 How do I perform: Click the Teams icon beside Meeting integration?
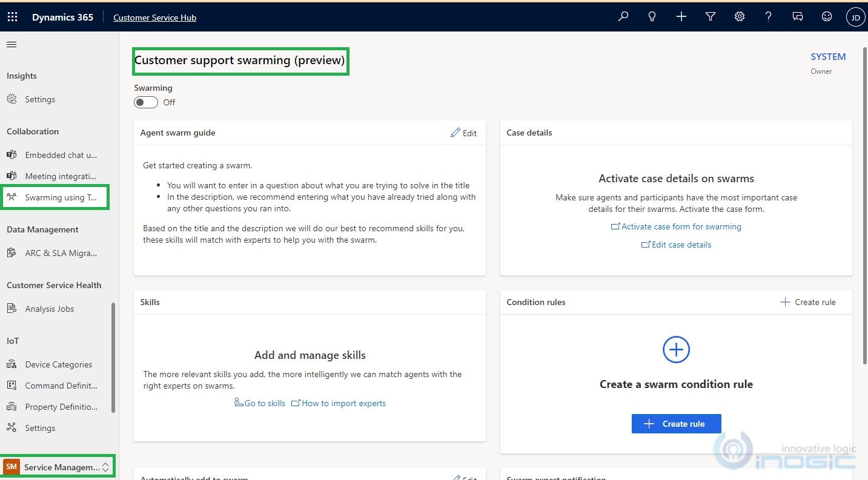[x=12, y=176]
